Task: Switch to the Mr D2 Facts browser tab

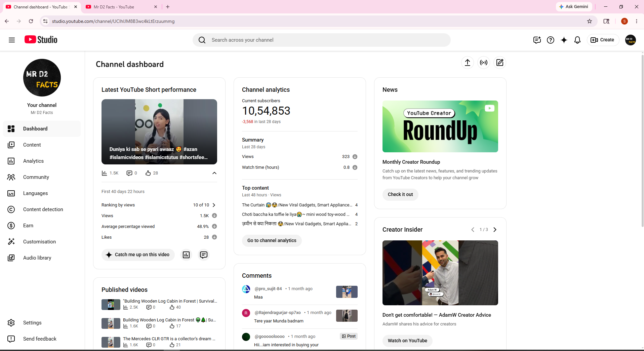Action: [x=121, y=7]
